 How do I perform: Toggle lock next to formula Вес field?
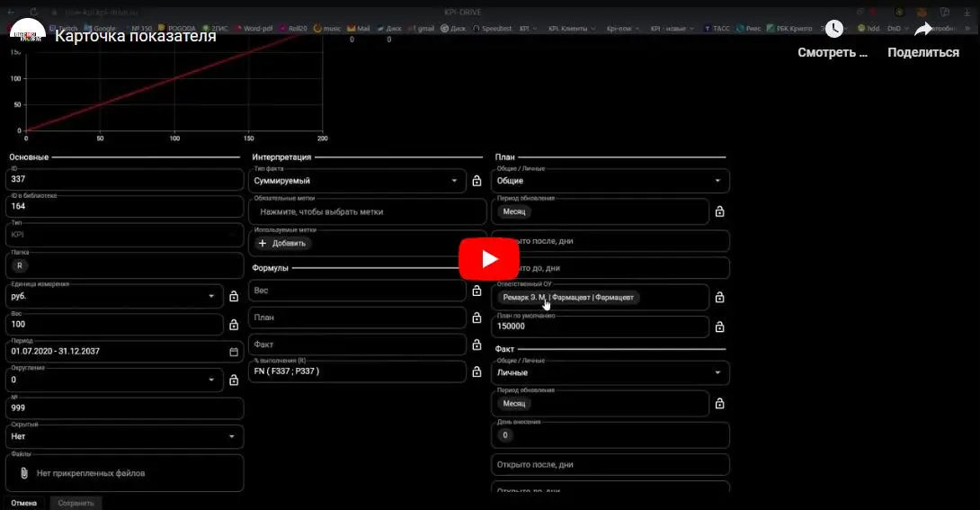[477, 291]
